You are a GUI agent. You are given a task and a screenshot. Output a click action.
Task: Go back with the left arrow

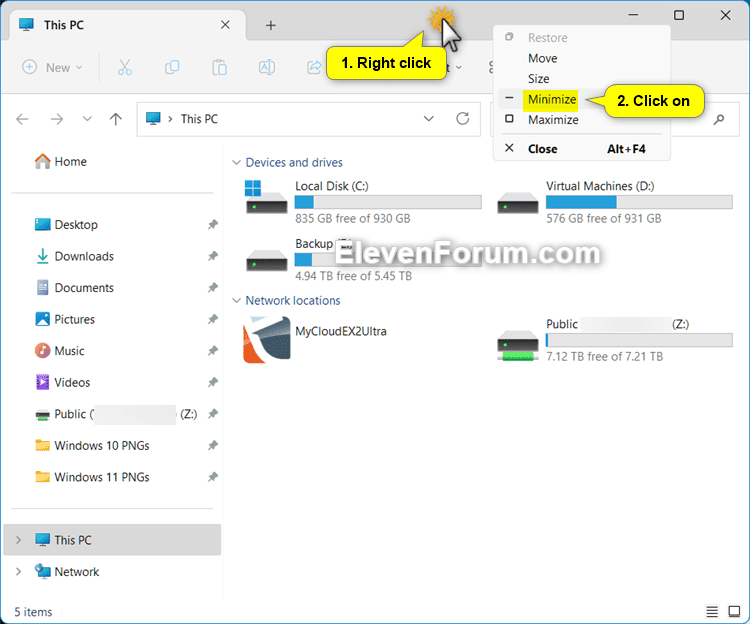click(22, 119)
